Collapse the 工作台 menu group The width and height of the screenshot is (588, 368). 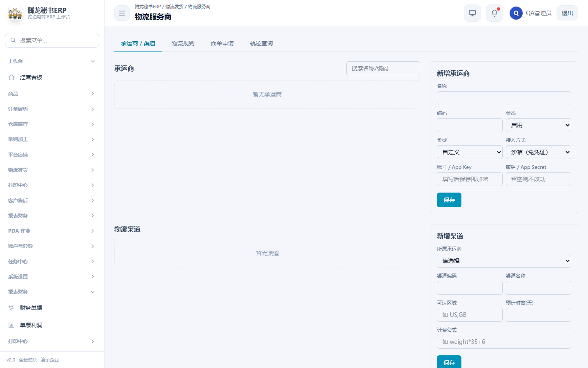pyautogui.click(x=52, y=61)
